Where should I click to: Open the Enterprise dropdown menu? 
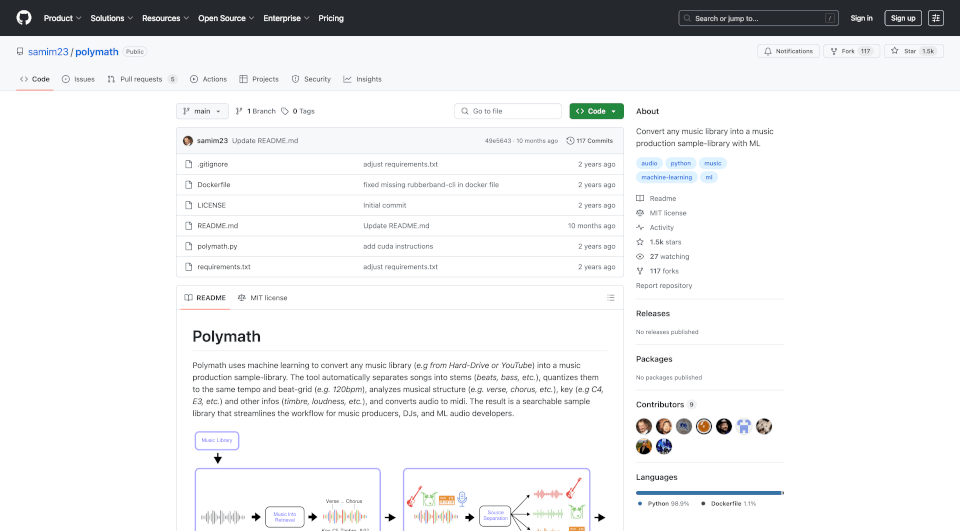pyautogui.click(x=286, y=18)
